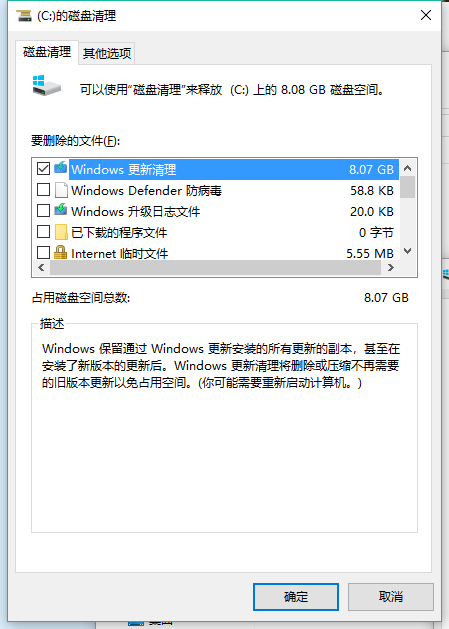Confirm cleanup with the 确定 button
Screen dimensions: 449x629
click(296, 597)
